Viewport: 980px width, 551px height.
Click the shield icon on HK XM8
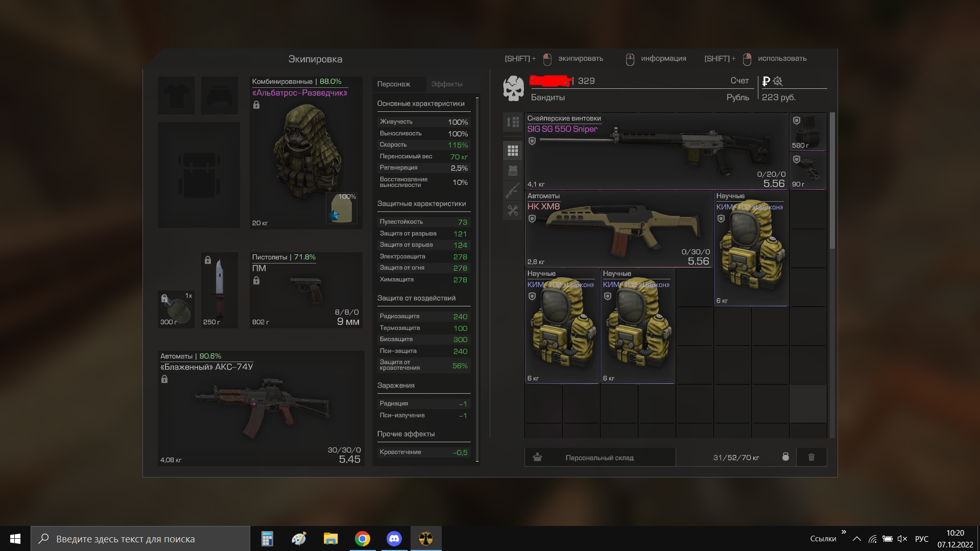tap(532, 219)
